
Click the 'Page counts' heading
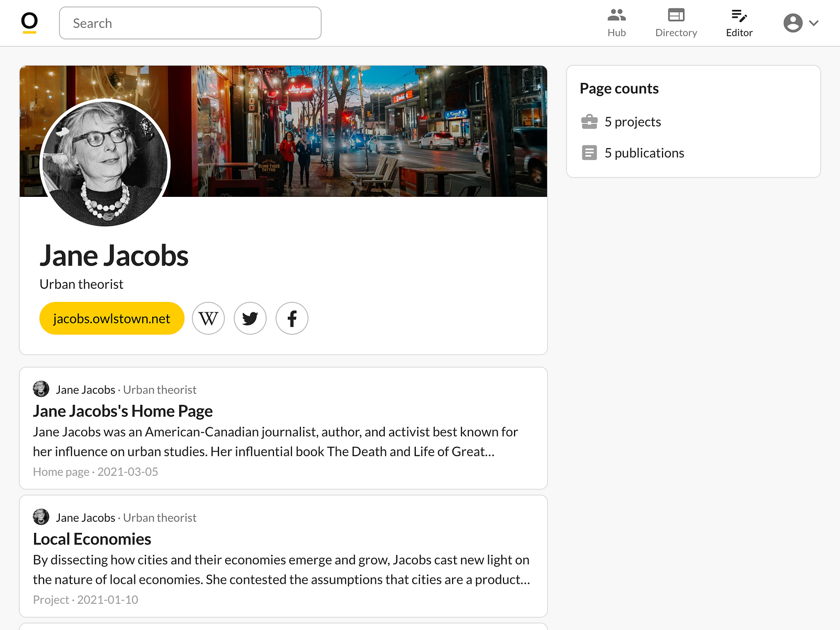(619, 88)
